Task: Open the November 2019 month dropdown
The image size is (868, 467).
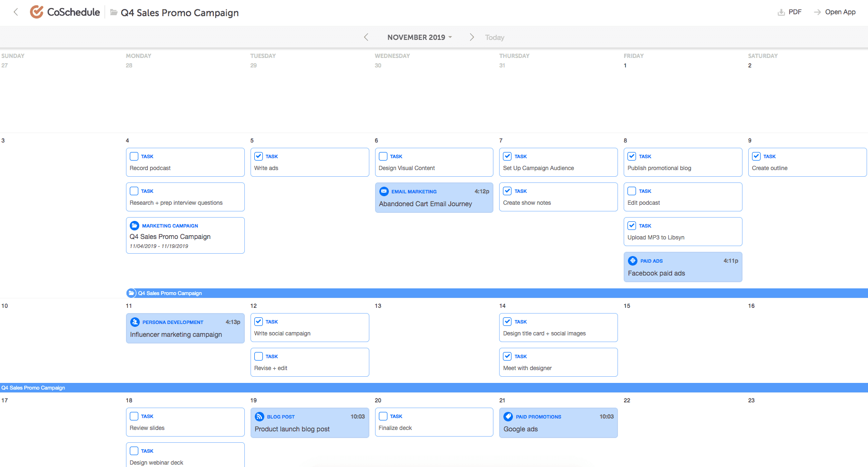Action: 420,37
